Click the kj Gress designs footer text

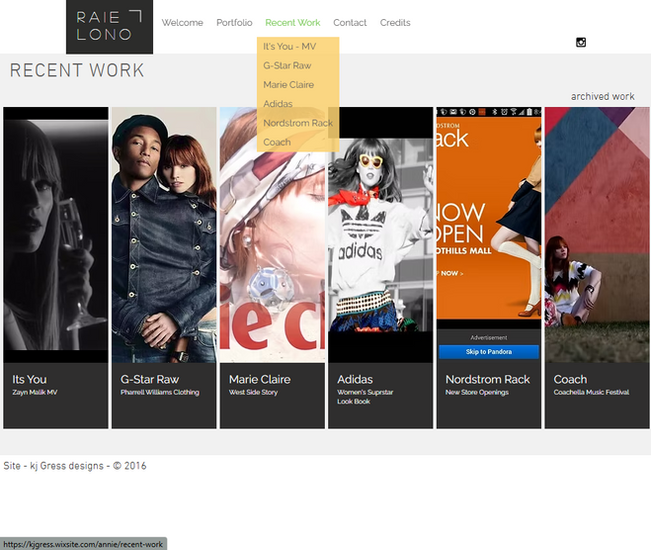click(x=75, y=466)
